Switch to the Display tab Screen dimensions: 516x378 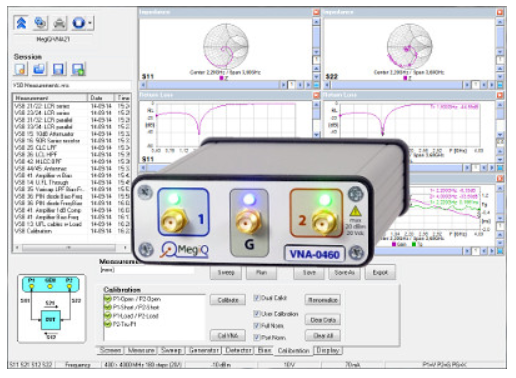[328, 350]
